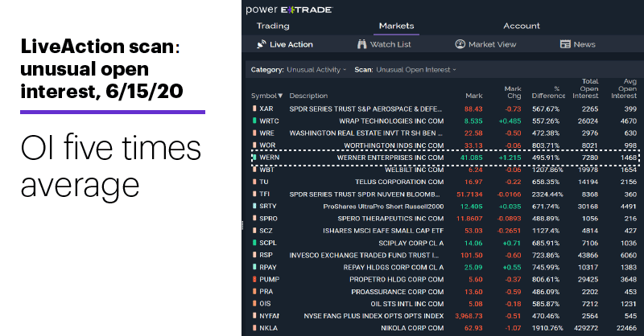644x336 pixels.
Task: Sort by the Mark column header
Action: (474, 96)
